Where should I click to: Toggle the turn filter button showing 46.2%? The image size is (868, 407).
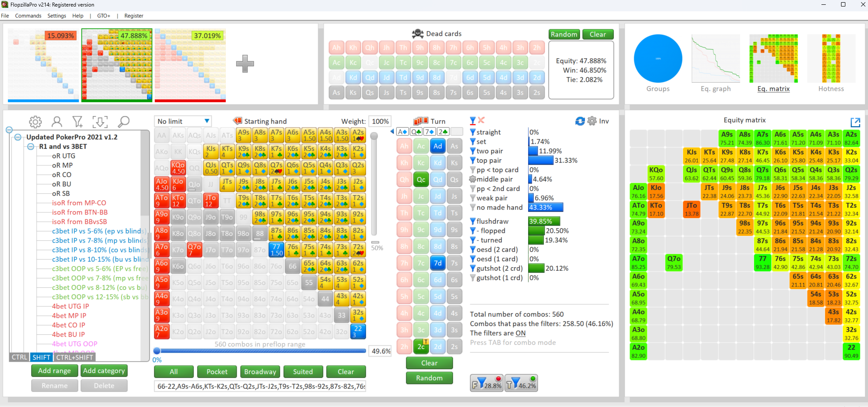click(521, 383)
